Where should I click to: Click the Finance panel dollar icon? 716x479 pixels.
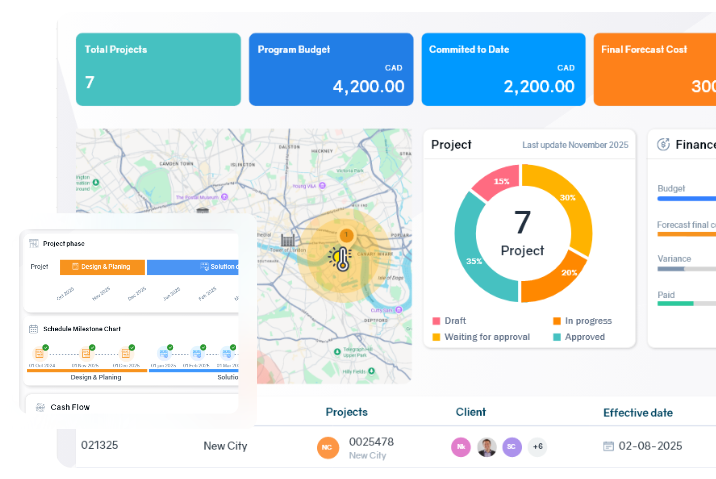coord(663,145)
